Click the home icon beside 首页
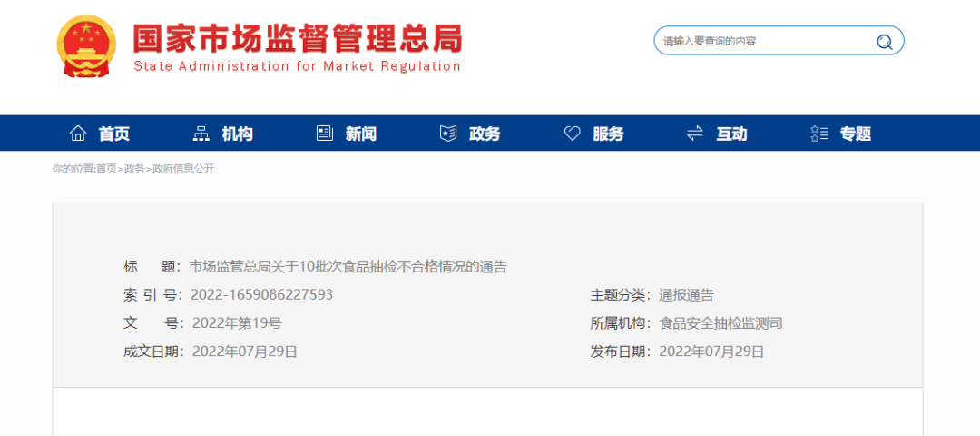Viewport: 980px width, 436px height. 78,134
